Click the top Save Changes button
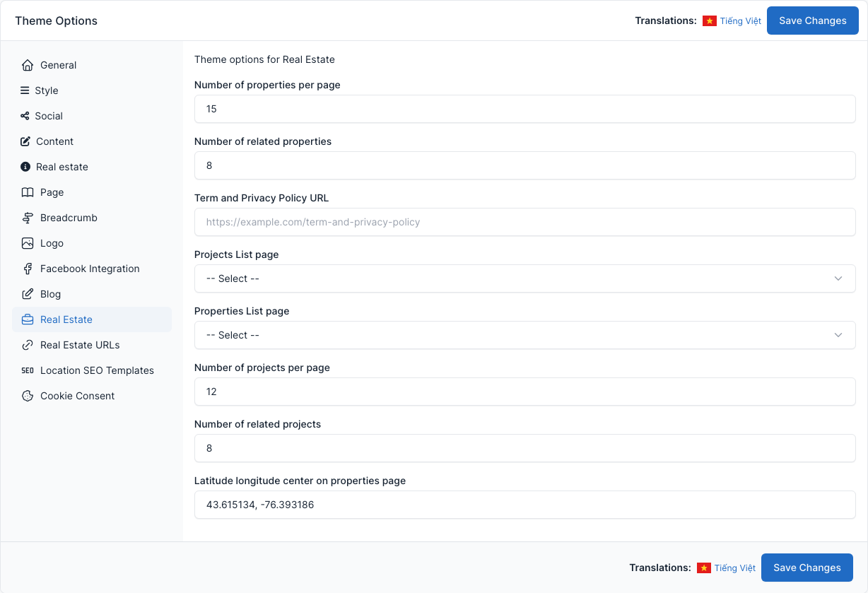The height and width of the screenshot is (593, 868). click(x=813, y=20)
